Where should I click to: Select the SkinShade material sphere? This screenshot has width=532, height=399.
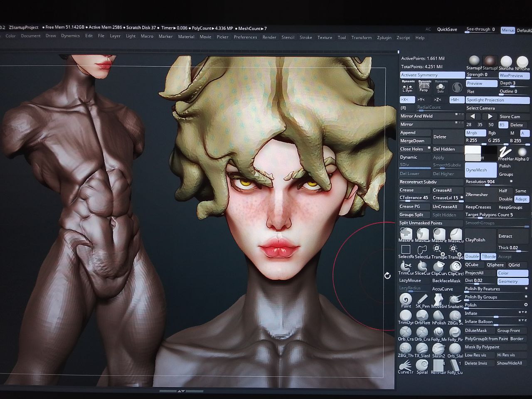[506, 62]
